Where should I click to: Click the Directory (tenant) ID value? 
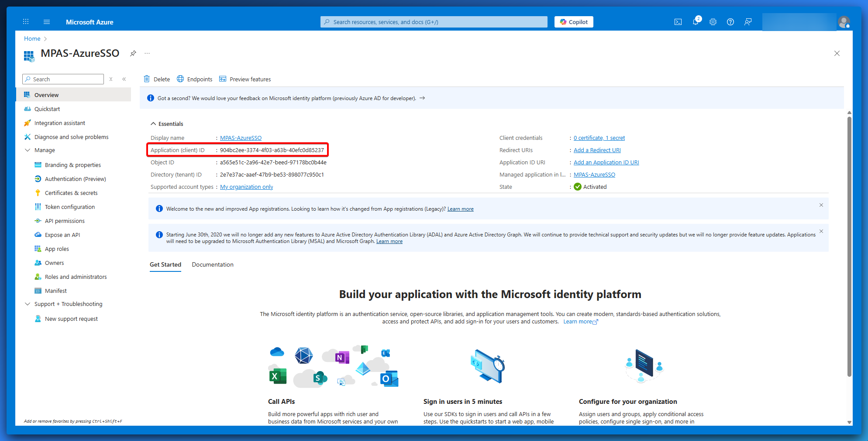point(272,174)
